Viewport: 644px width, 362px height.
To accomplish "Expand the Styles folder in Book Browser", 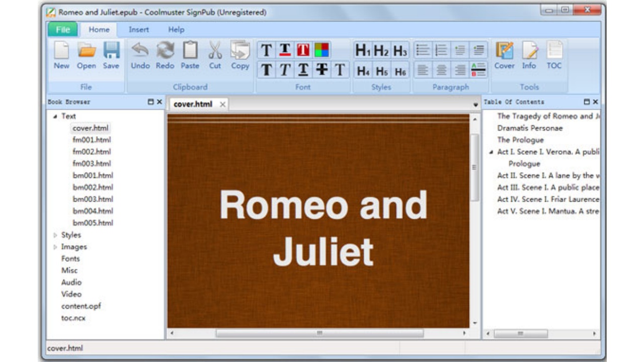I will 55,235.
